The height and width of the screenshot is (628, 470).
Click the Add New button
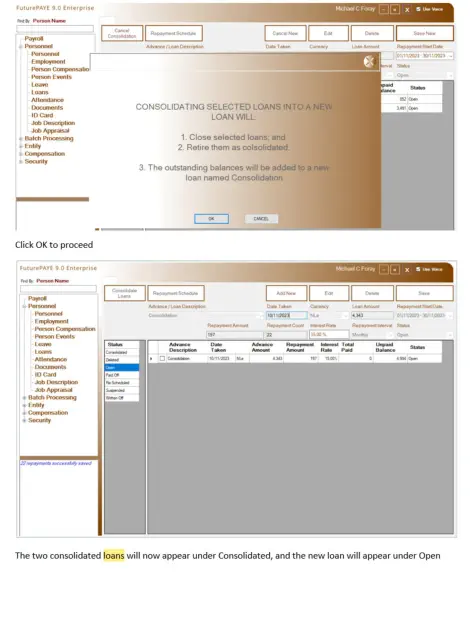click(x=286, y=293)
